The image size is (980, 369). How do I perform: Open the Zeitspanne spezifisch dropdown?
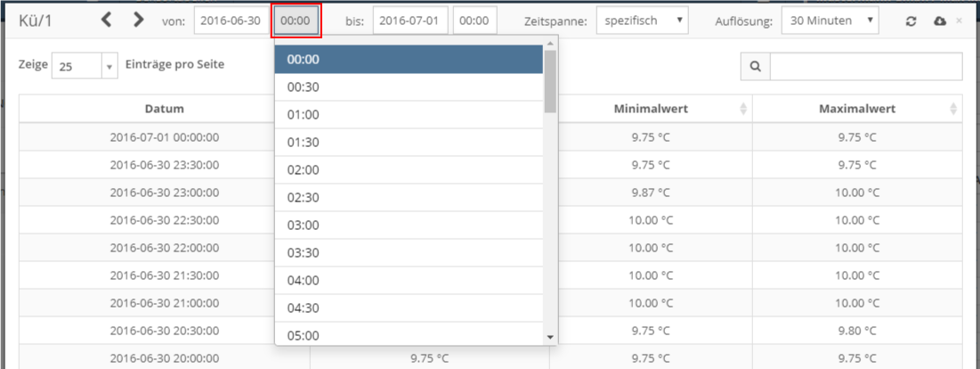(643, 20)
